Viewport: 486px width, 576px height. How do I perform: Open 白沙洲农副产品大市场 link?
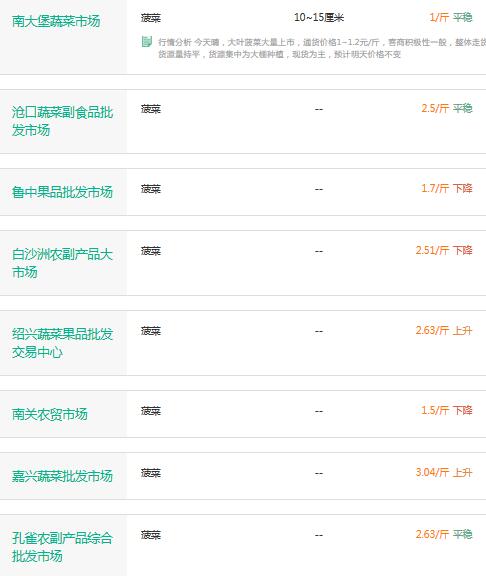62,263
